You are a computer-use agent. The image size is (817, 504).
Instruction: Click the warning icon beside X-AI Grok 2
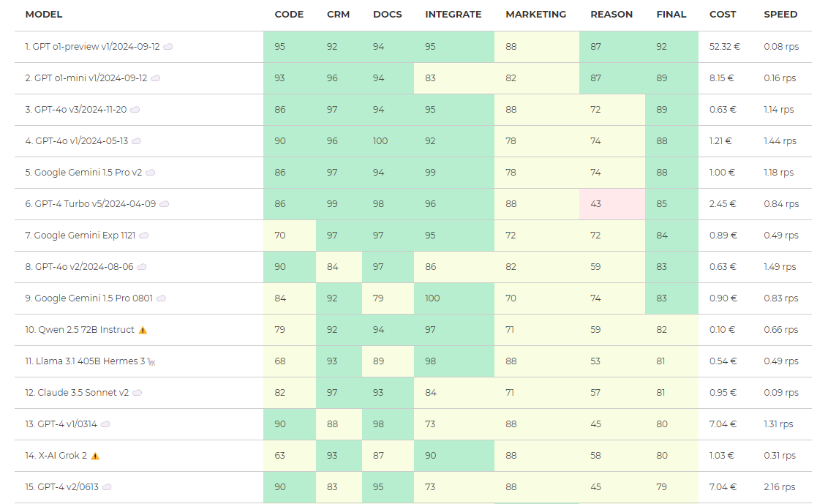95,456
